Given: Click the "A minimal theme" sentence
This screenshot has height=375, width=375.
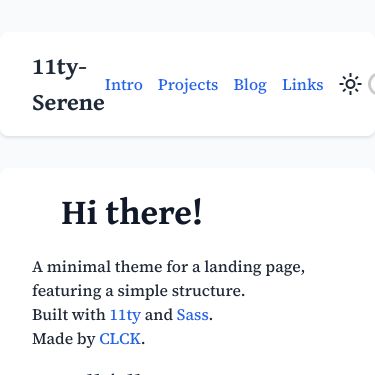Looking at the screenshot, I should coord(168,267).
